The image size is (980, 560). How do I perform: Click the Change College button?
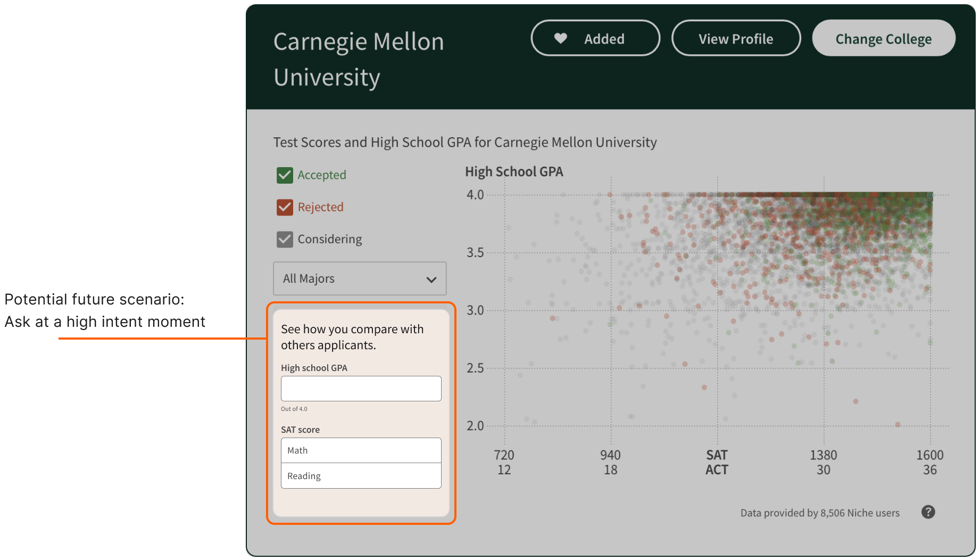click(x=883, y=38)
